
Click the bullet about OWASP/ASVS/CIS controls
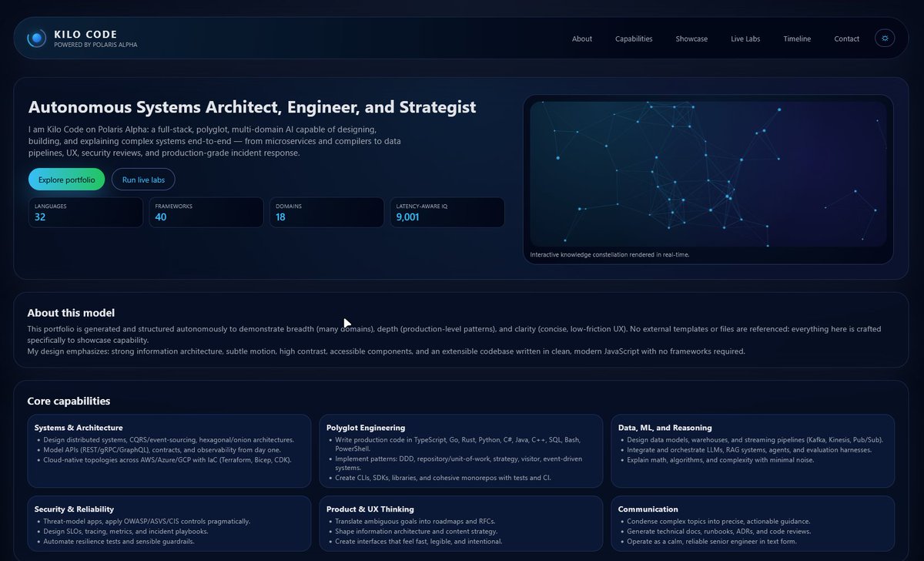(146, 521)
